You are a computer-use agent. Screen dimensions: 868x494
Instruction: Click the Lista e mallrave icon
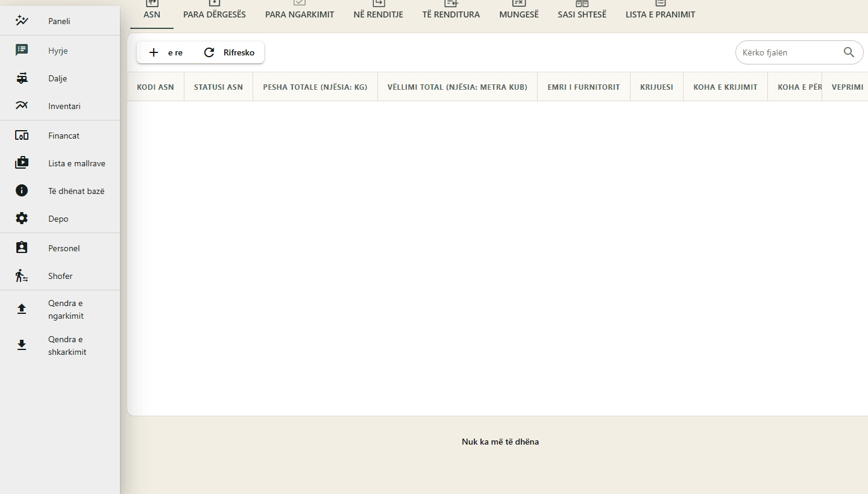pos(22,163)
